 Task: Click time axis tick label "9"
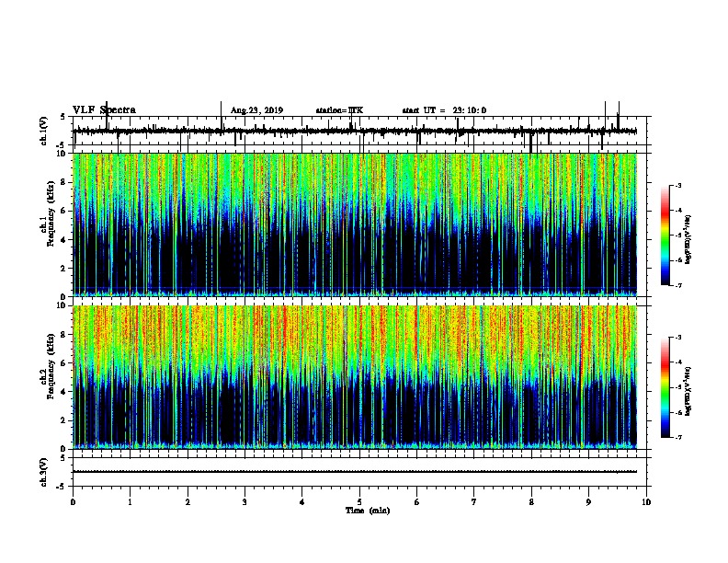(x=588, y=502)
